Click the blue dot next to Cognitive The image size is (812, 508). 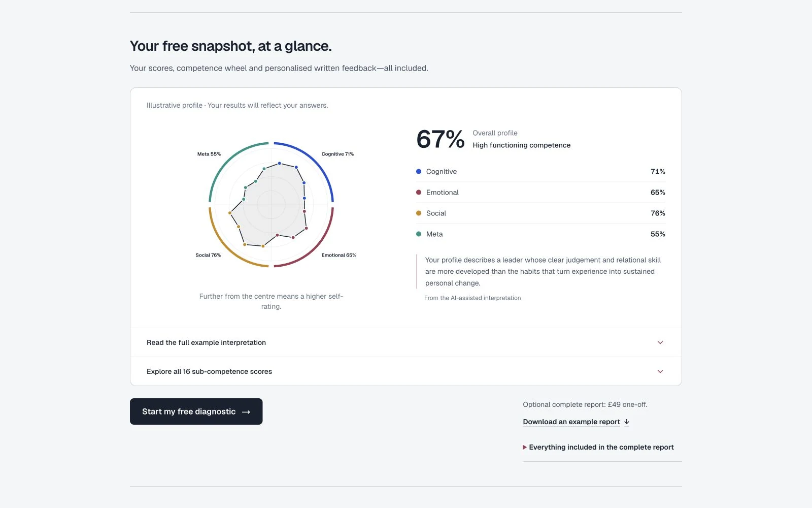419,172
